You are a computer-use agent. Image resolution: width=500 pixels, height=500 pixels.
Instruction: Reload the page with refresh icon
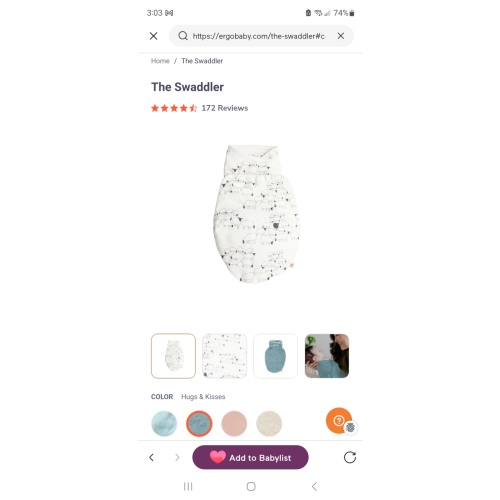(x=350, y=457)
